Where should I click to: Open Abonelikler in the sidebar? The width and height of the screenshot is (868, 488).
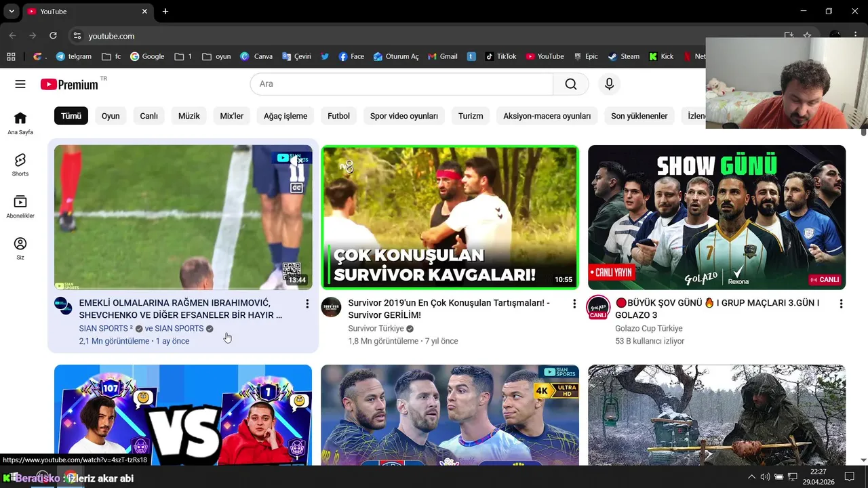tap(20, 207)
